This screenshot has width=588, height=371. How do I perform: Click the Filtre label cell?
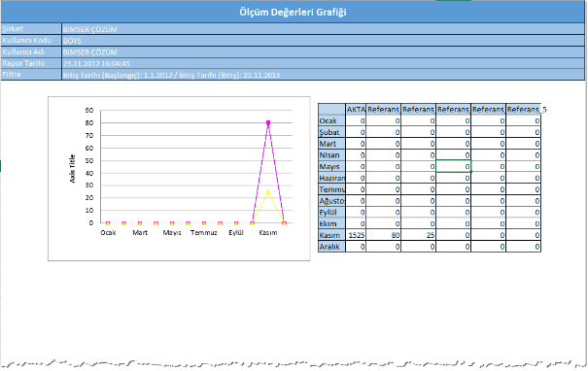tap(31, 75)
